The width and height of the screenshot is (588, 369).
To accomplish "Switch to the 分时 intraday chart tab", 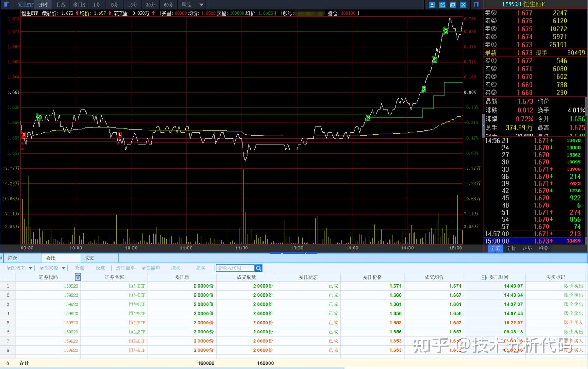I will (43, 4).
